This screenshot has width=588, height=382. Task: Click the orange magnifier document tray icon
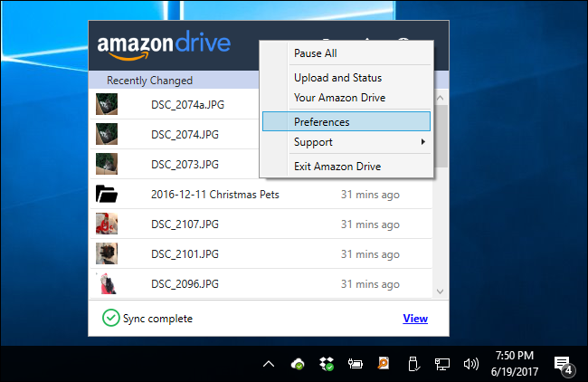click(x=384, y=363)
